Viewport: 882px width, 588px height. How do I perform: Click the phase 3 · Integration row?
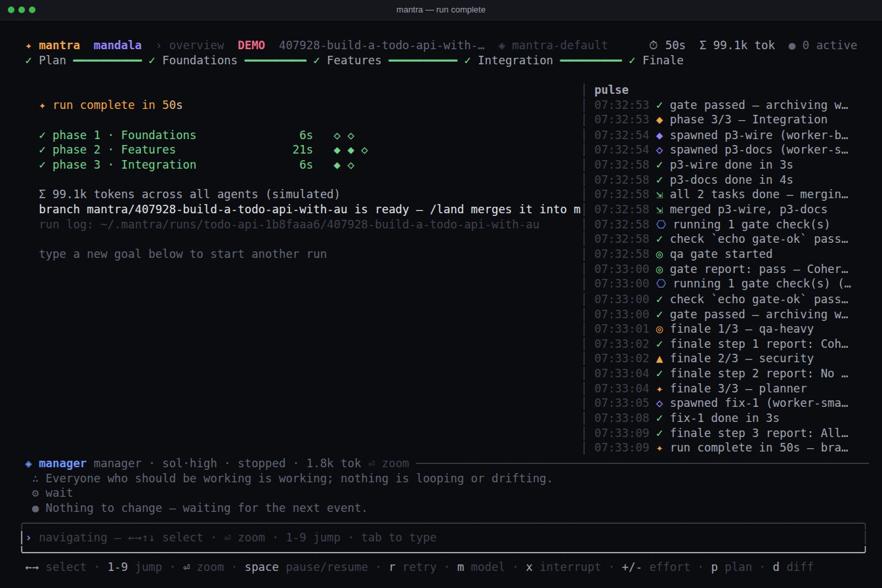pyautogui.click(x=197, y=165)
